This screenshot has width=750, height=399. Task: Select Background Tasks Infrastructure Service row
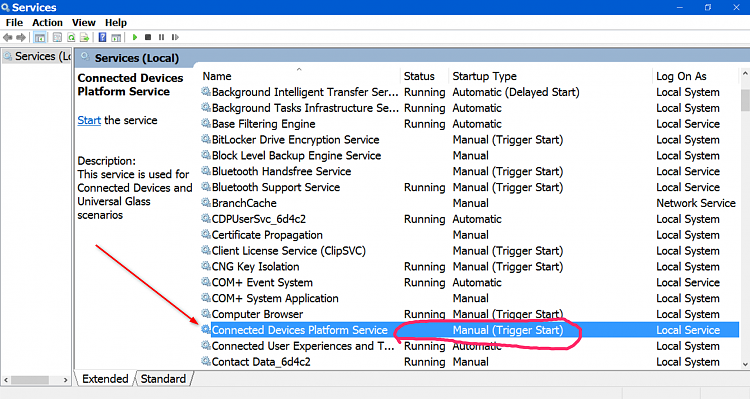pyautogui.click(x=470, y=108)
